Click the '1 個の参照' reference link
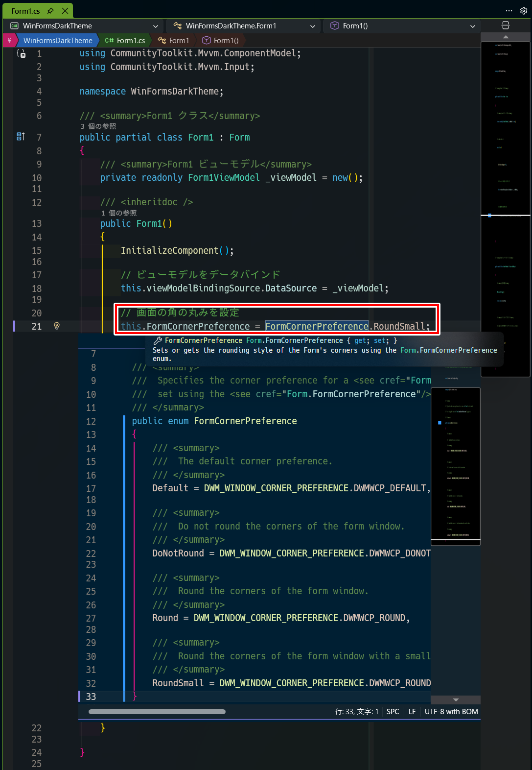Viewport: 532px width, 770px height. (119, 213)
